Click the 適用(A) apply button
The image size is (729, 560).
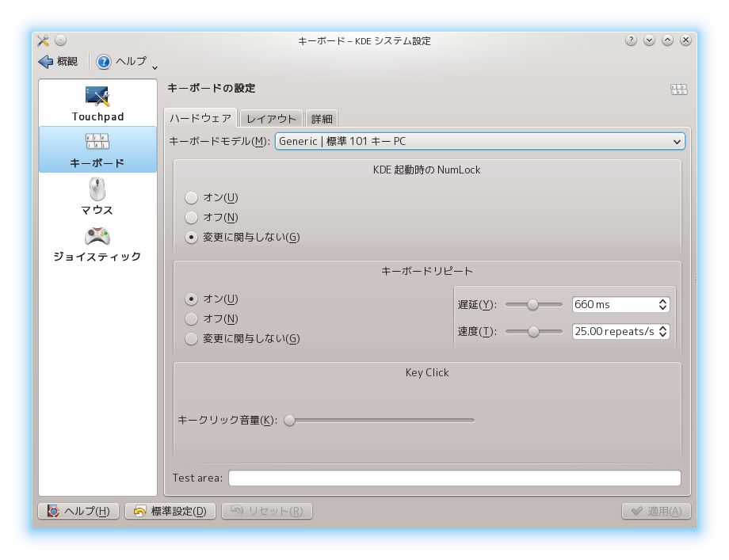[656, 511]
